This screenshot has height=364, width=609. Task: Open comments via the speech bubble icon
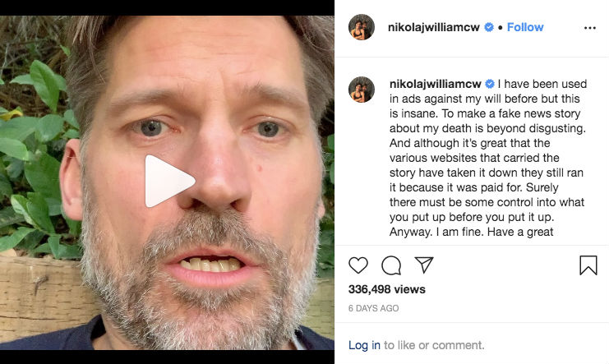pos(391,265)
